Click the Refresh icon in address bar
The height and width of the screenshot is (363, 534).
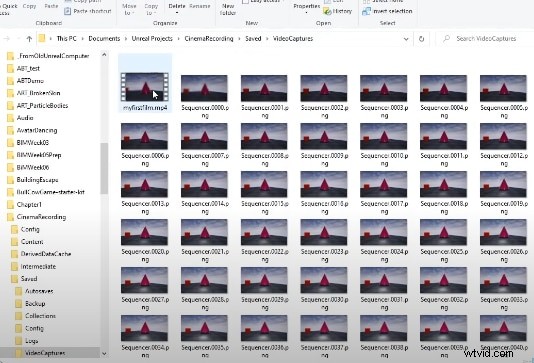coord(421,39)
